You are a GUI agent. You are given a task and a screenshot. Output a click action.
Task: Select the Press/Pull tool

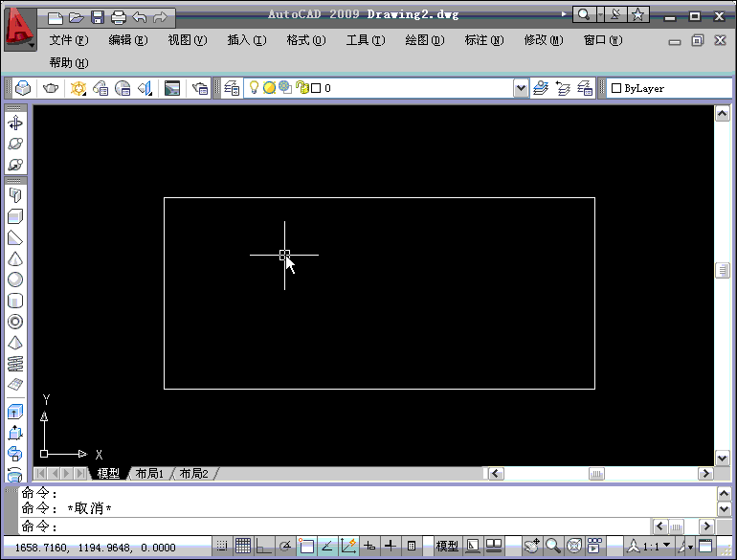point(15,433)
